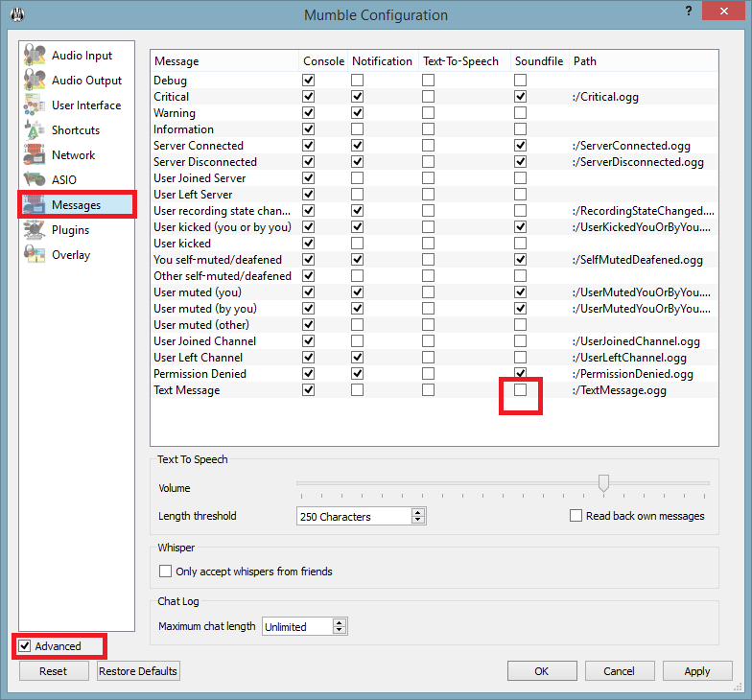Uncheck Notification for Server Disconnected
The image size is (752, 700).
click(357, 161)
